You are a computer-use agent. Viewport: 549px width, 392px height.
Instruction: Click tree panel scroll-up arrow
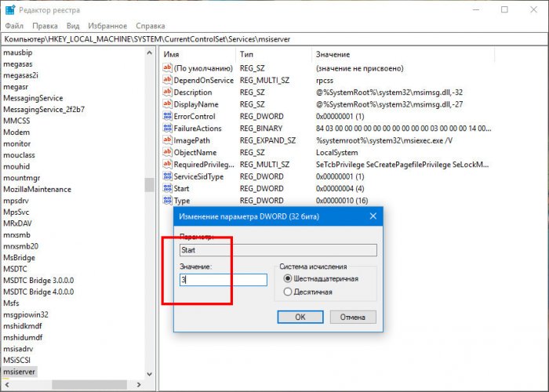[150, 53]
